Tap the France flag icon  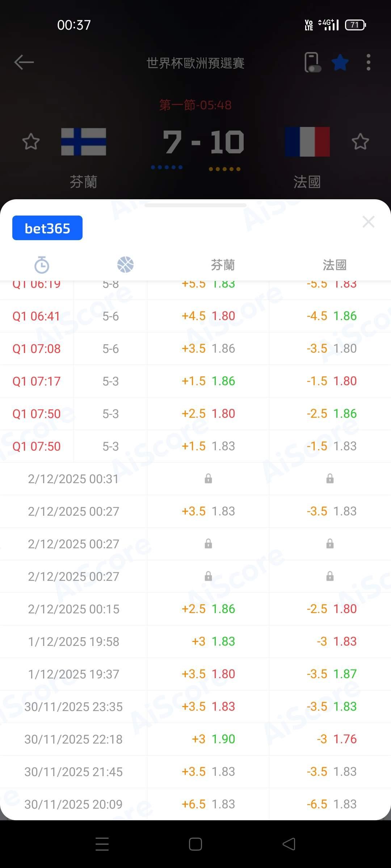coord(307,142)
